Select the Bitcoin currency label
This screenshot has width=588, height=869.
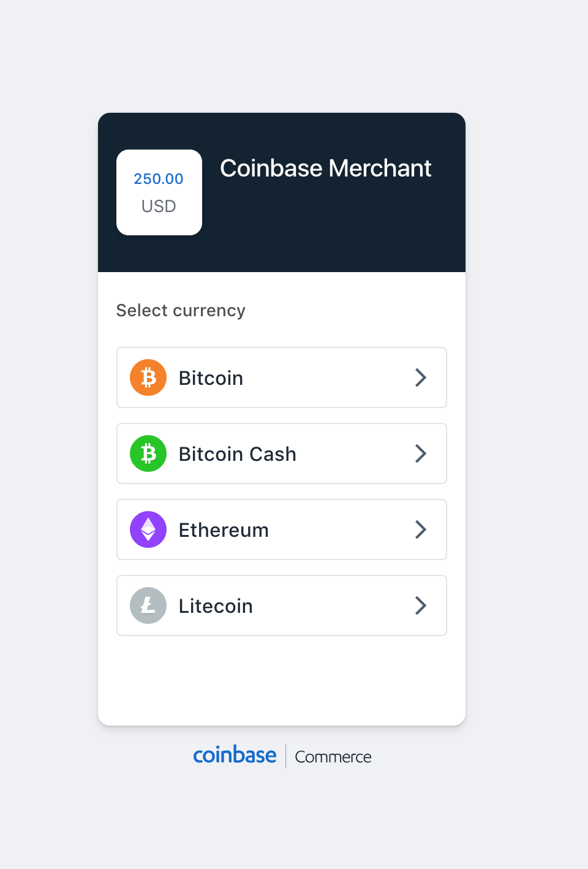pos(211,378)
